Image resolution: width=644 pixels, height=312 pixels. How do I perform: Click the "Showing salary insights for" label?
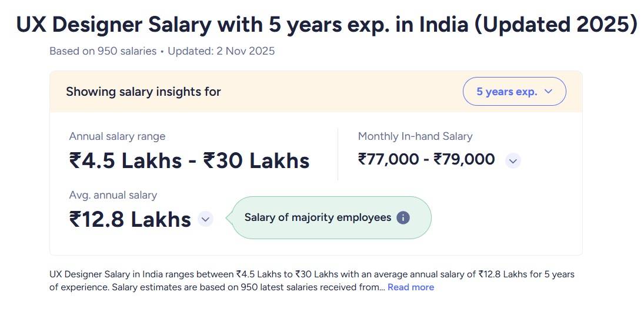pos(144,92)
